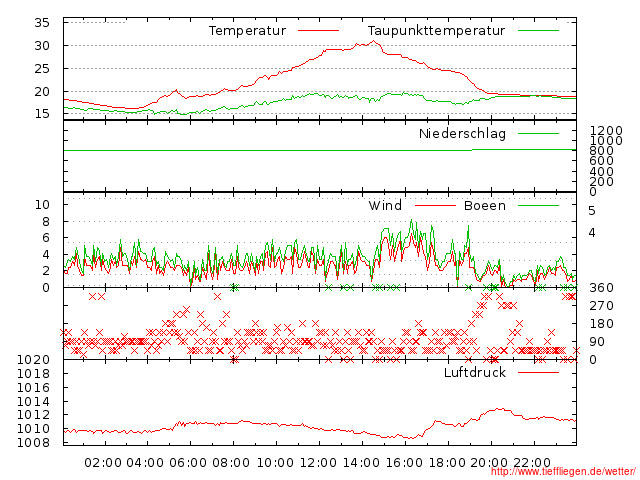Click the 1008 pressure axis value
The image size is (640, 480).
coord(33,442)
